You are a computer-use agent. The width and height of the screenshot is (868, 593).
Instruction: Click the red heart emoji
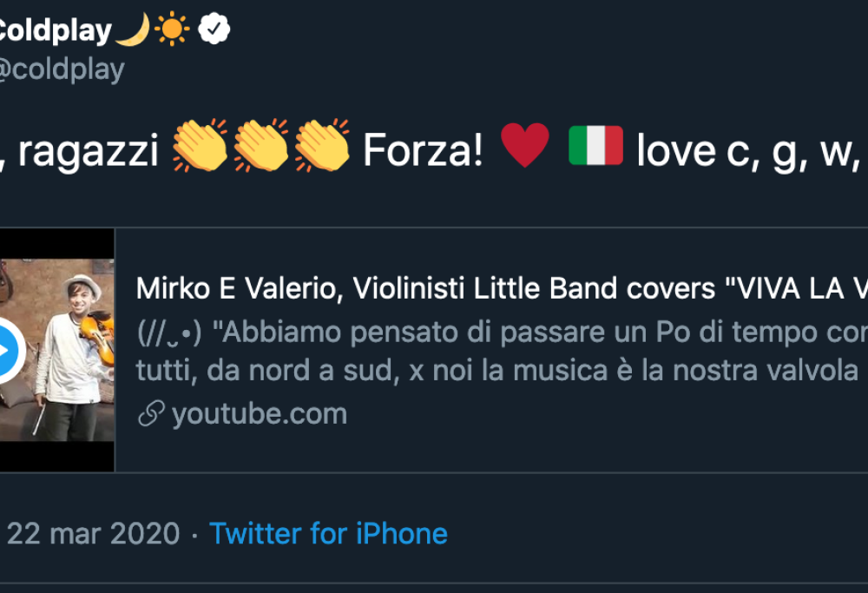(525, 146)
